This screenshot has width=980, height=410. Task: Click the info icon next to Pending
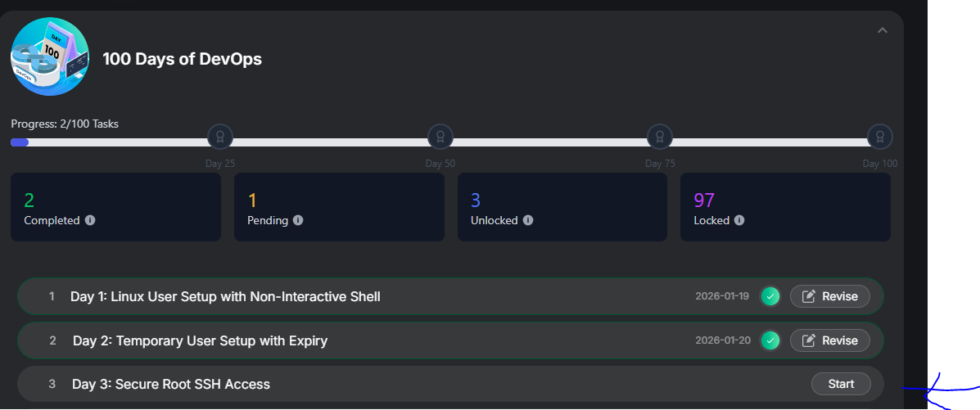click(x=298, y=220)
